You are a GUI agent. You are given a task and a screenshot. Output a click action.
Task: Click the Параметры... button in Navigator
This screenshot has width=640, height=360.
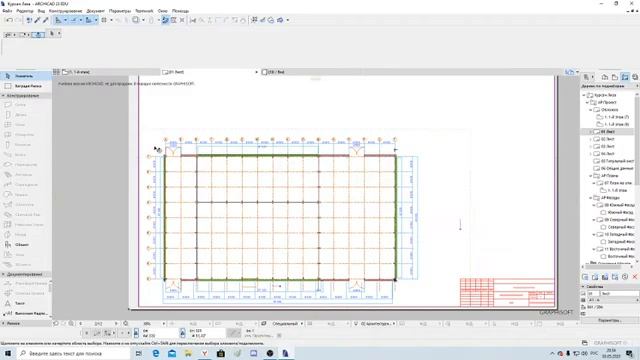[609, 320]
